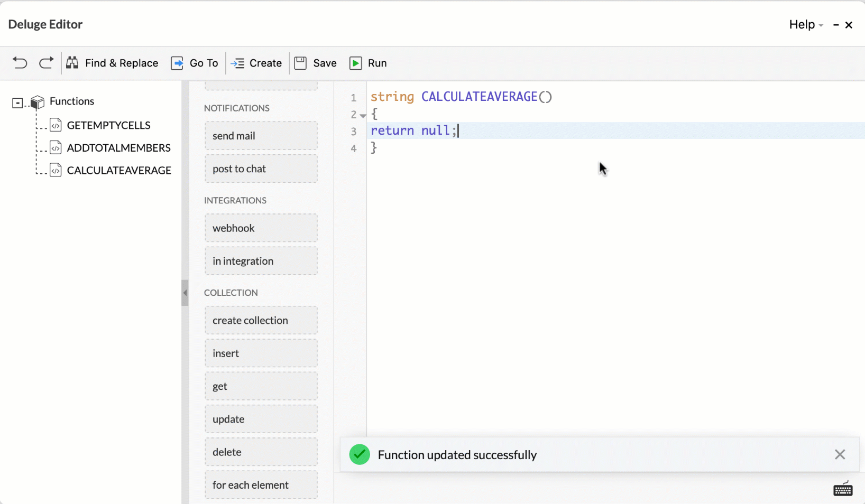The image size is (865, 504).
Task: Insert the send mail snippet
Action: [261, 136]
